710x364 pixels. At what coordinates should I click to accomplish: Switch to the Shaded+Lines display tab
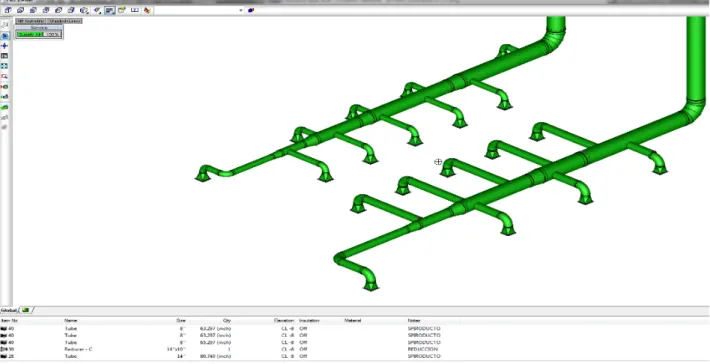64,21
